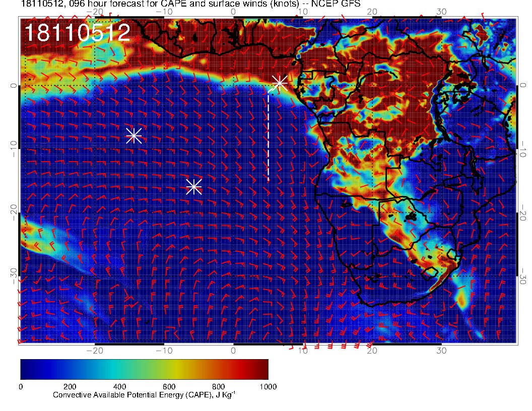Select the large "18110512" timestamp overlay
Image resolution: width=532 pixels, height=411 pixels.
(x=77, y=33)
